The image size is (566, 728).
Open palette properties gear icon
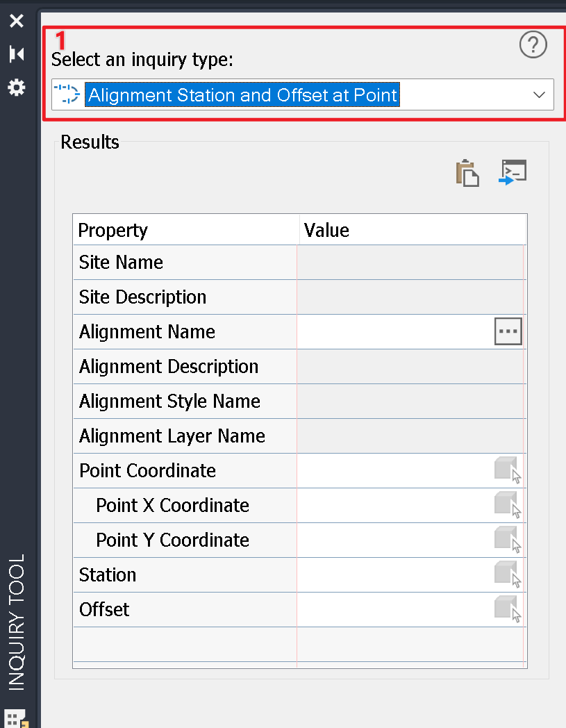click(17, 88)
